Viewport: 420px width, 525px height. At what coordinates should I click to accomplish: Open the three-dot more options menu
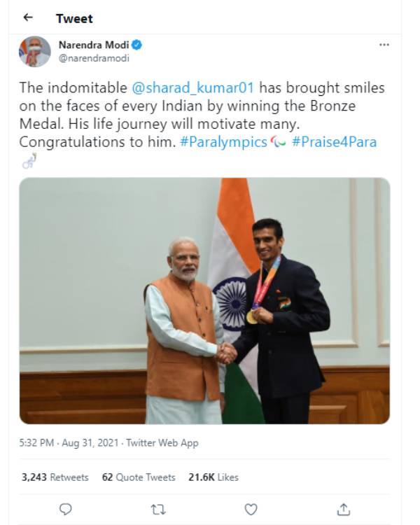coord(384,44)
